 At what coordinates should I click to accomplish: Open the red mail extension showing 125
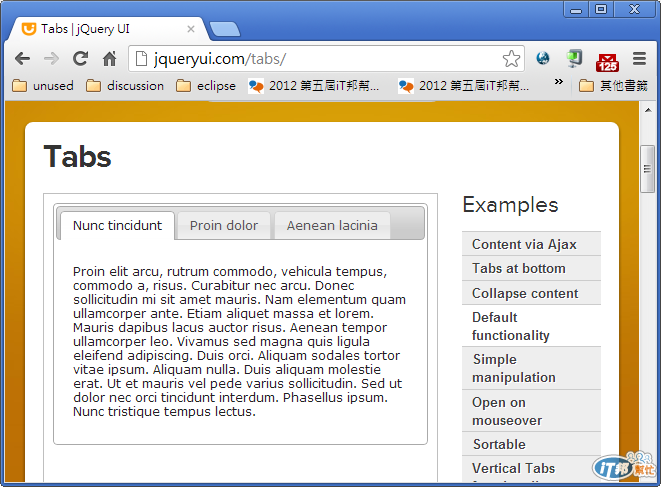[x=607, y=62]
